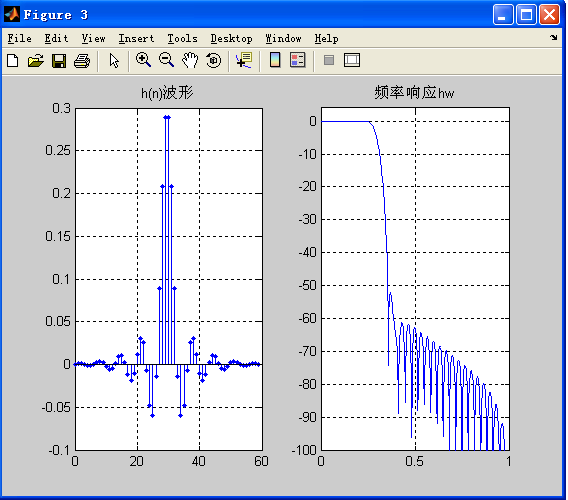Open a file with the folder icon
Viewport: 568px width, 500px height.
(36, 61)
